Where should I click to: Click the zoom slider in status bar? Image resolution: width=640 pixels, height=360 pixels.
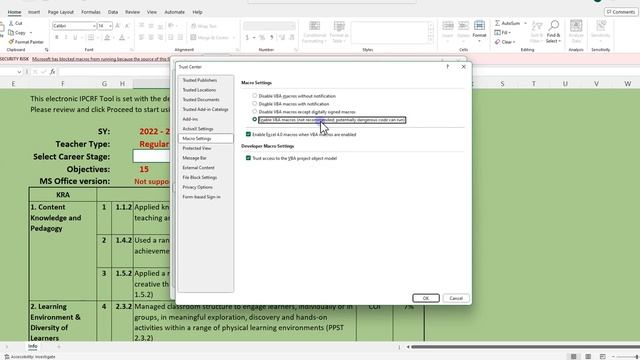(x=626, y=357)
